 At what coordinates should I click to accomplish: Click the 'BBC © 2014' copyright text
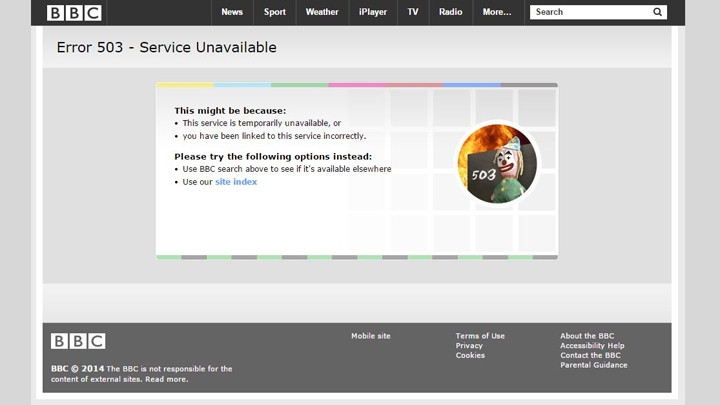coord(78,369)
